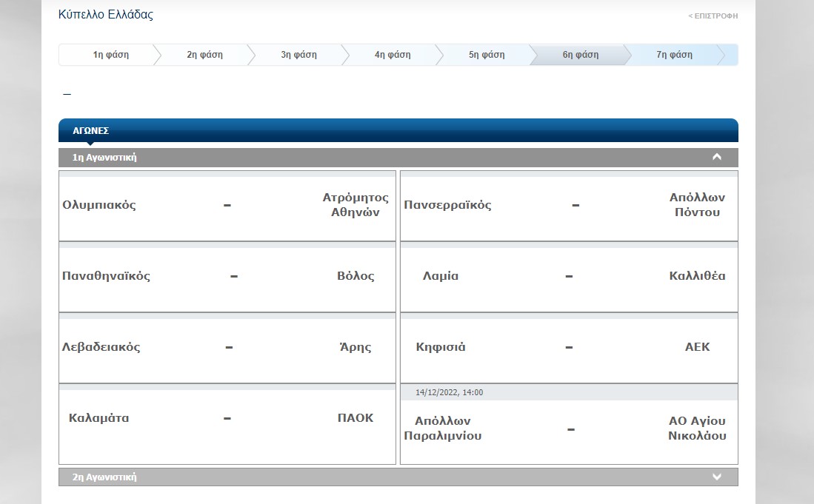
Task: Click score dash in Απόλλων Παραλιμνίου match
Action: 571,430
